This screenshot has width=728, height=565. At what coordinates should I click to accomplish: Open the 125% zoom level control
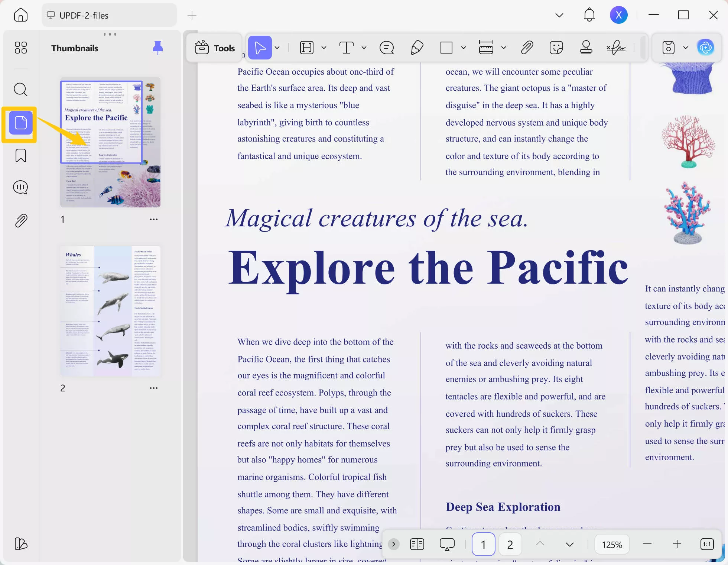(x=611, y=544)
